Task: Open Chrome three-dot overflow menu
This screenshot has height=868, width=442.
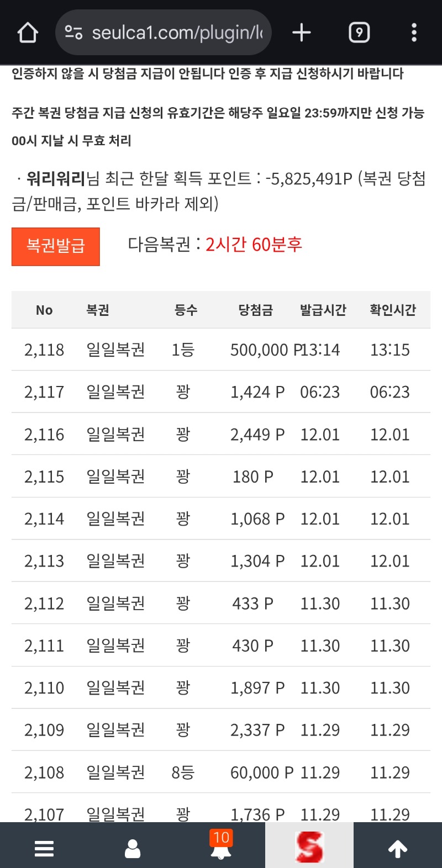Action: (414, 33)
